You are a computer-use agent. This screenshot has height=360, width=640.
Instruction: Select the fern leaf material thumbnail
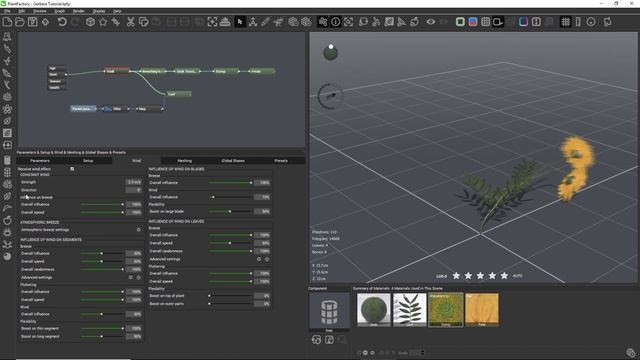coord(409,310)
